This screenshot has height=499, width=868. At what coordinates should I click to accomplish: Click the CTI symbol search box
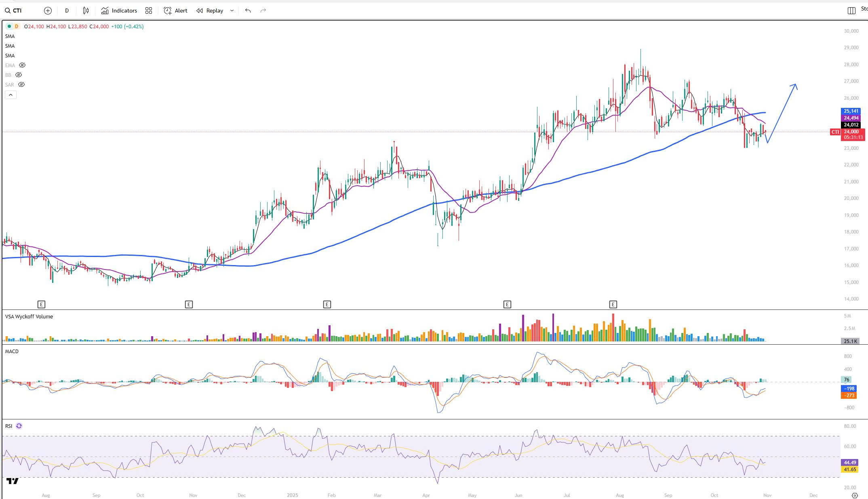pos(17,11)
